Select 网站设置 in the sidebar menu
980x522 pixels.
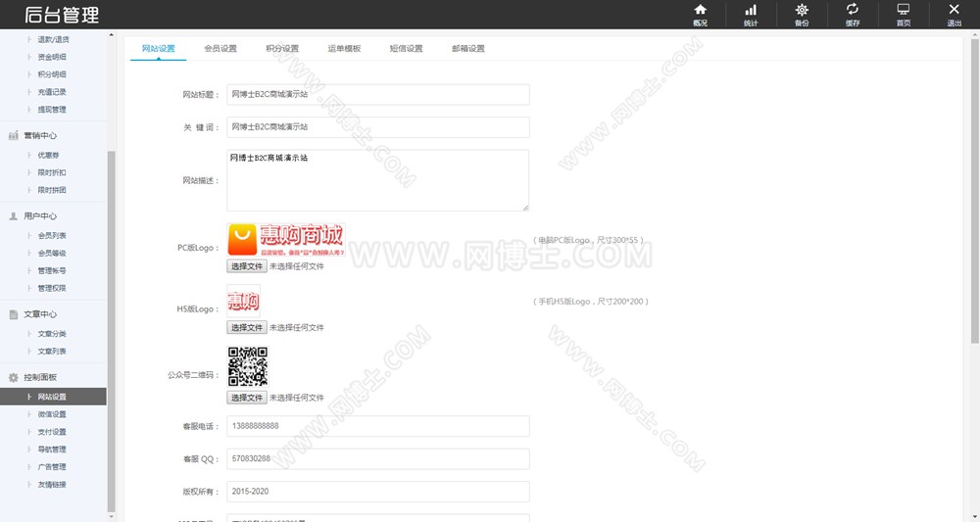pos(53,397)
